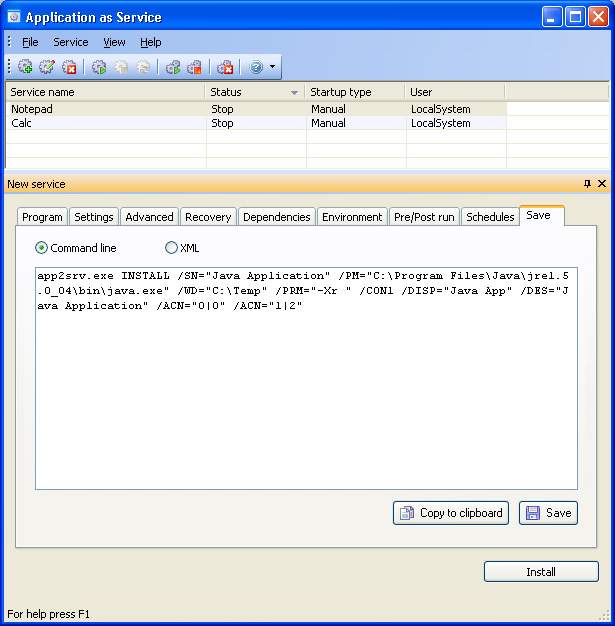Image resolution: width=615 pixels, height=626 pixels.
Task: Sort by the User column header
Action: (455, 92)
